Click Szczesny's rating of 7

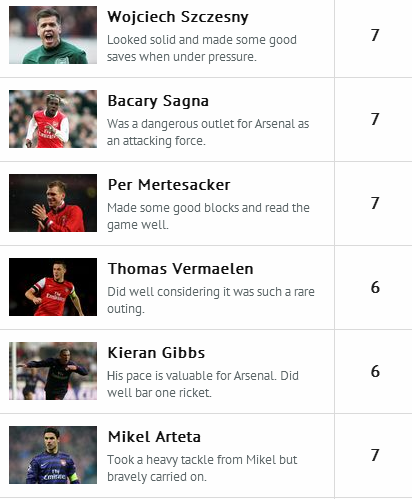click(375, 35)
